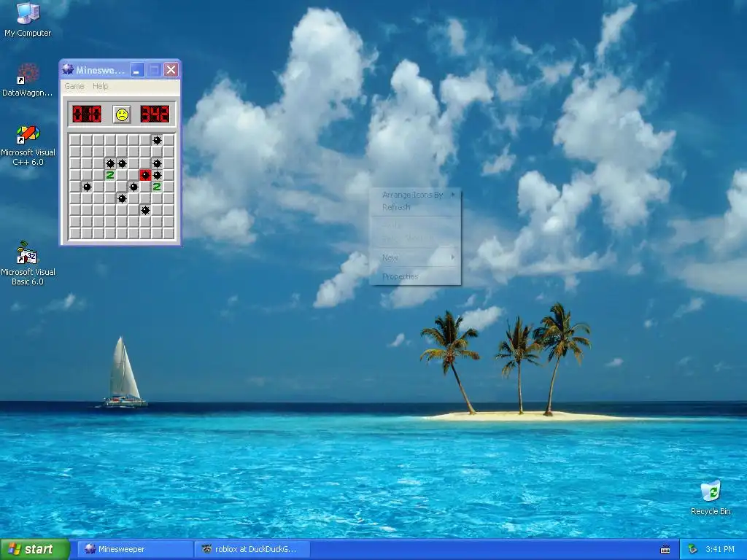Switch to the Minesweeper taskbar button

[x=135, y=549]
